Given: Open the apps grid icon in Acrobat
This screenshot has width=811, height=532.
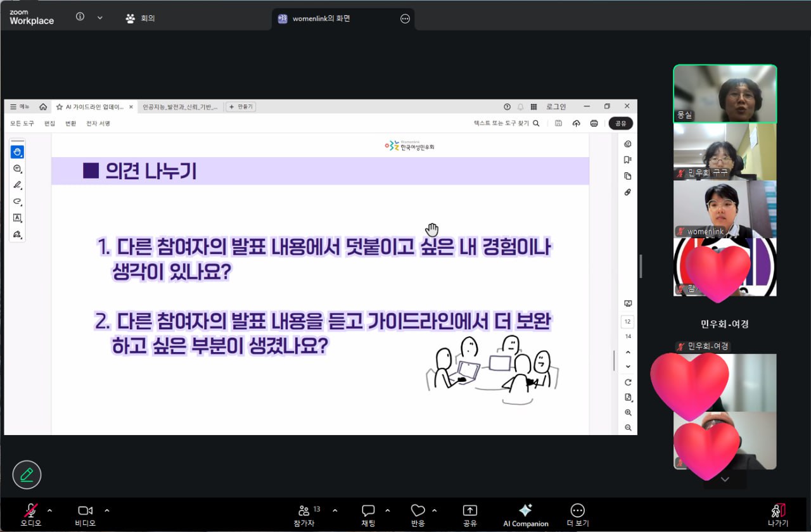Looking at the screenshot, I should pos(534,107).
